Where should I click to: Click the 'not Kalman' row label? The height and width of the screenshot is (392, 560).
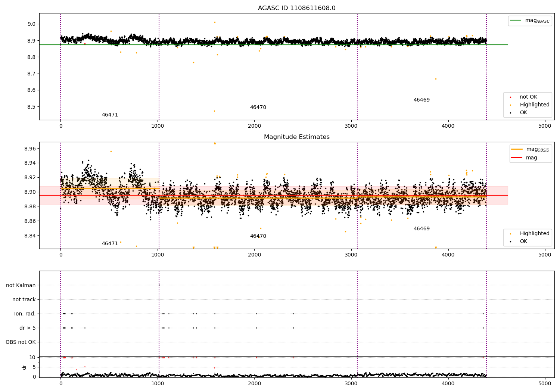point(21,286)
